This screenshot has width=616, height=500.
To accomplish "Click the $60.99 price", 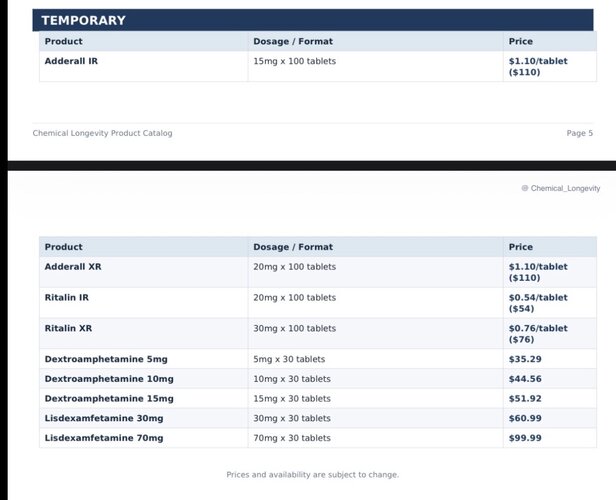I will [x=525, y=418].
